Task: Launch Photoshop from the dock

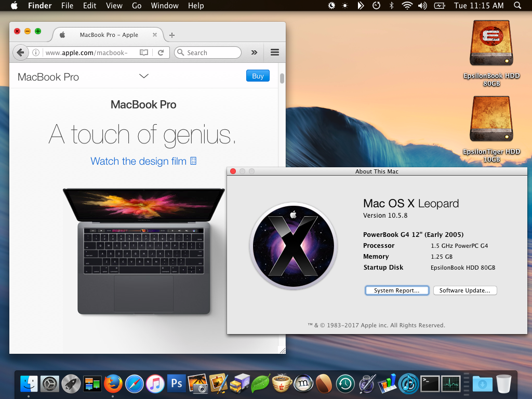Action: click(177, 383)
